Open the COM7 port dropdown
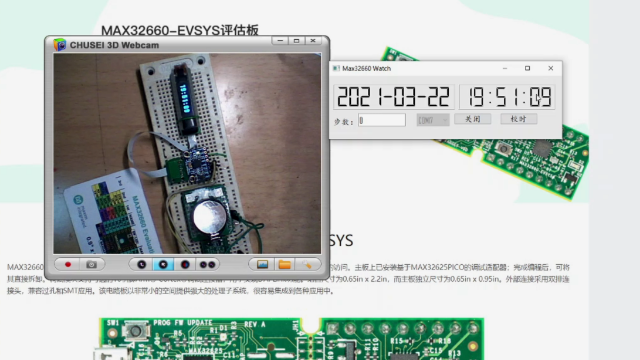The width and height of the screenshot is (640, 360). point(433,120)
